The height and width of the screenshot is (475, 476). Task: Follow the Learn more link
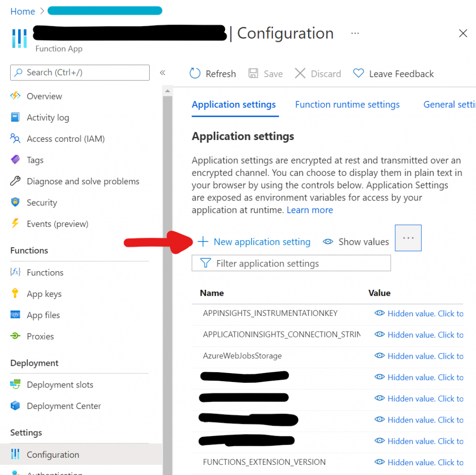tap(310, 210)
